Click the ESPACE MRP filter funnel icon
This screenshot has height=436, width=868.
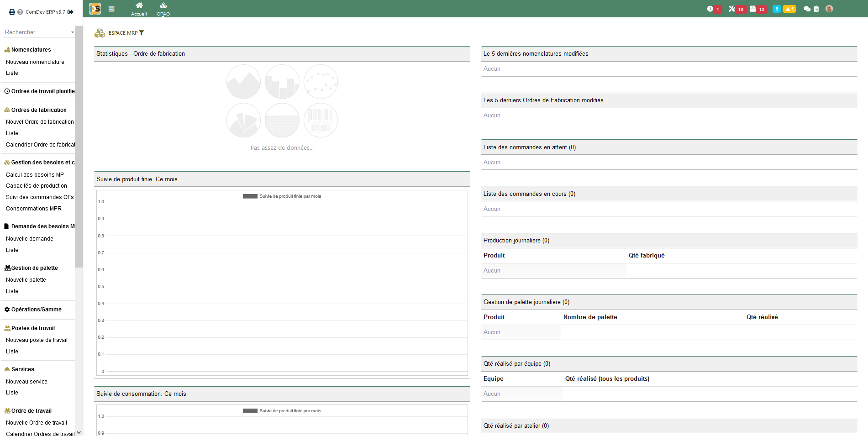click(x=142, y=33)
